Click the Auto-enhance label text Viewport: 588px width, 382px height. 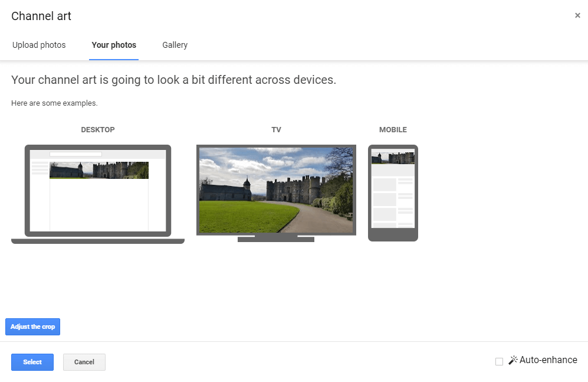[548, 360]
